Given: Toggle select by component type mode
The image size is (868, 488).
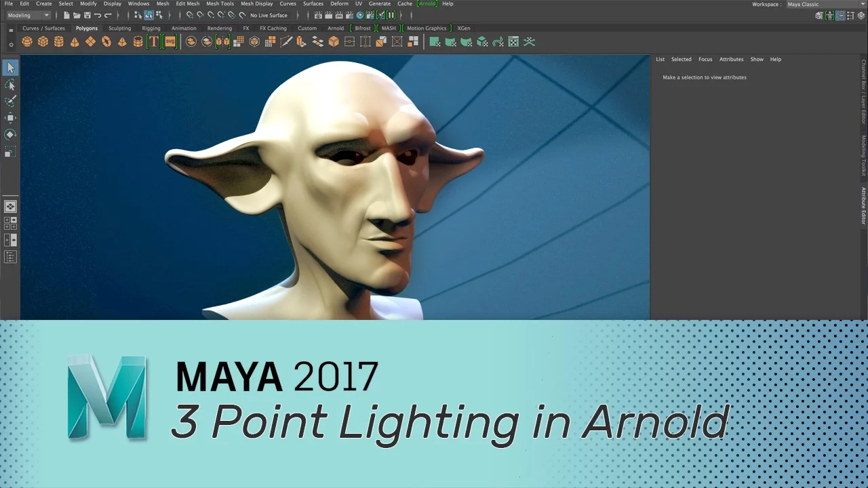Looking at the screenshot, I should click(x=159, y=15).
